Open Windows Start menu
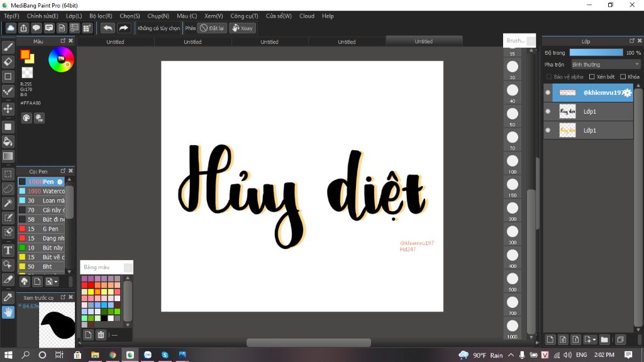Viewport: 644px width, 362px height. tap(8, 355)
